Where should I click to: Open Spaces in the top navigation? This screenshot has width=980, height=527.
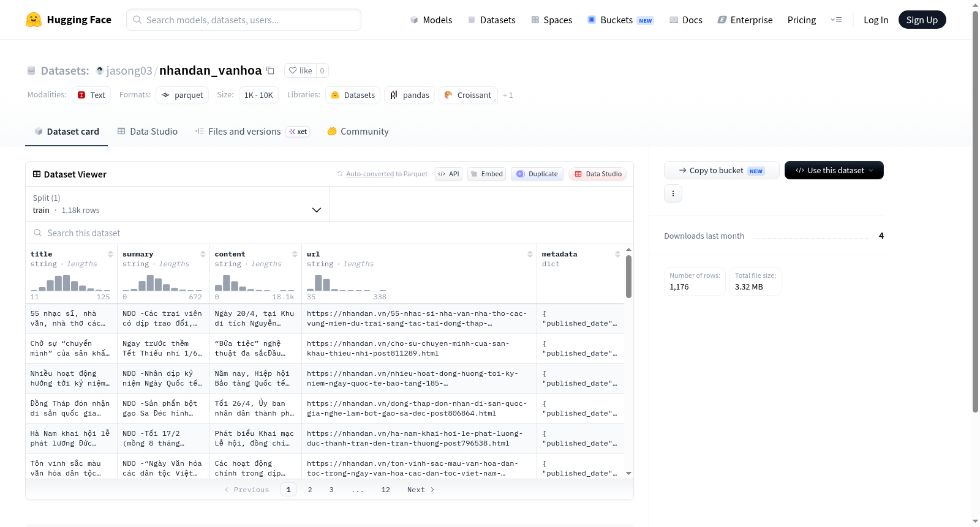(x=552, y=20)
